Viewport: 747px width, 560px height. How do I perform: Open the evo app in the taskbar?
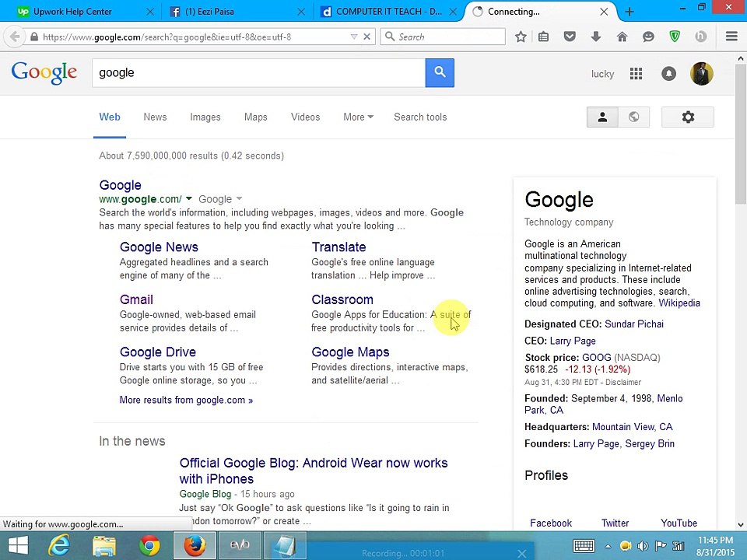coord(239,546)
